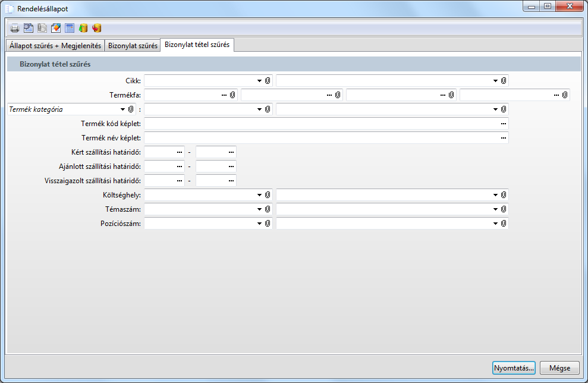
Task: Expand the first Költséghely dropdown arrow
Action: click(259, 194)
